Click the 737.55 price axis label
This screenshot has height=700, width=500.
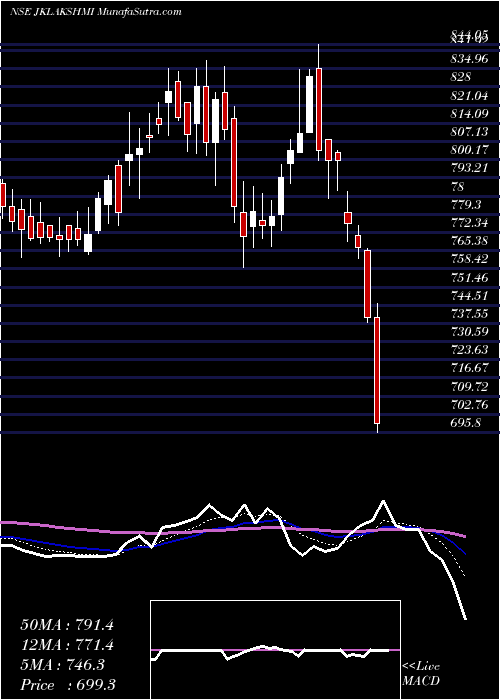tap(469, 314)
